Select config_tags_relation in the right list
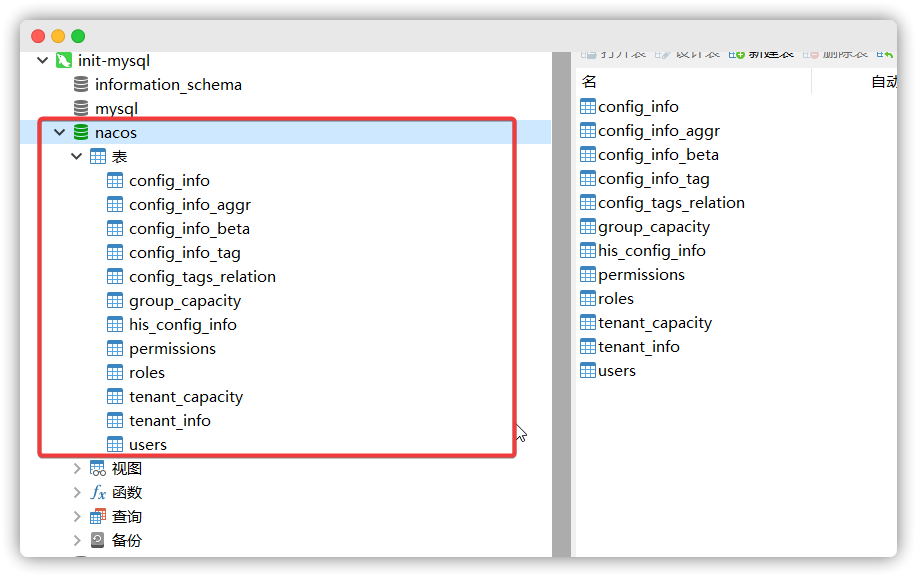Image resolution: width=917 pixels, height=577 pixels. tap(671, 202)
